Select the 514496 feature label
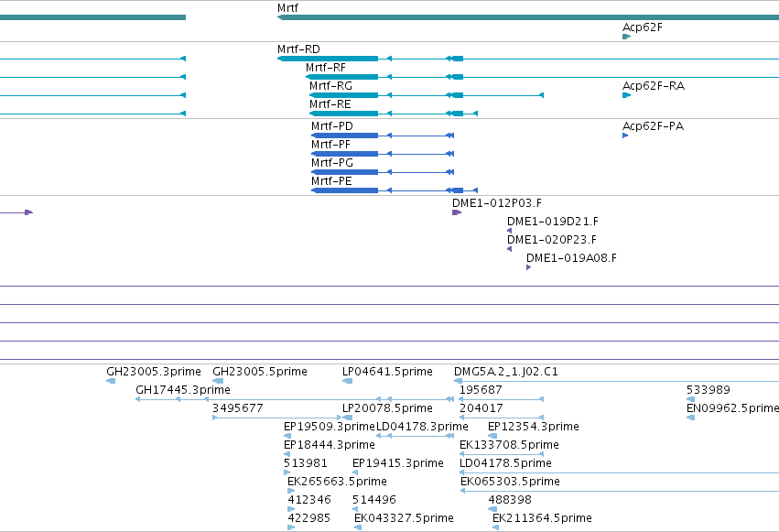779x532 pixels. pyautogui.click(x=374, y=500)
